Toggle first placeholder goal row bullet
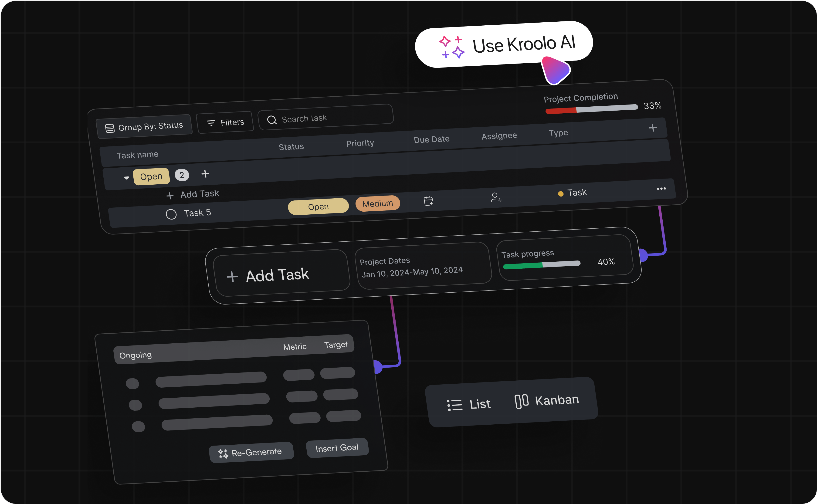The height and width of the screenshot is (504, 817). (132, 384)
